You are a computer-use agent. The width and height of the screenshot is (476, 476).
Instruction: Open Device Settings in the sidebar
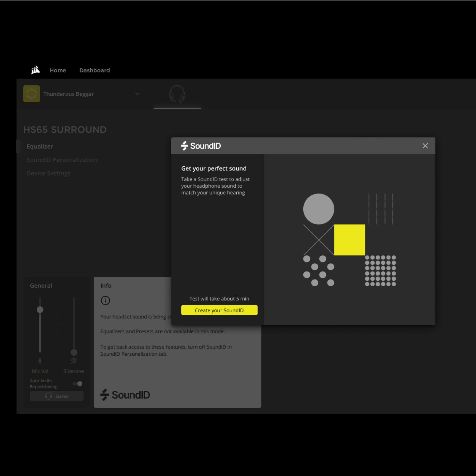click(48, 174)
